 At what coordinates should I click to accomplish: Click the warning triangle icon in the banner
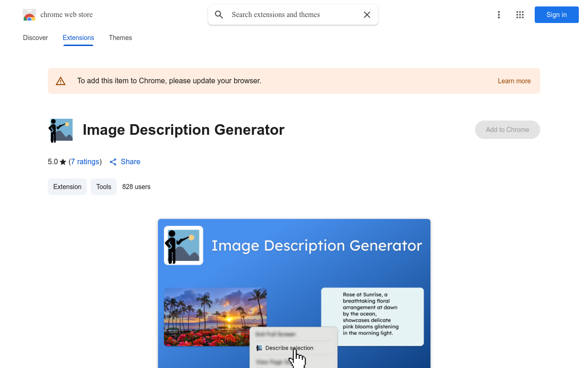(61, 81)
